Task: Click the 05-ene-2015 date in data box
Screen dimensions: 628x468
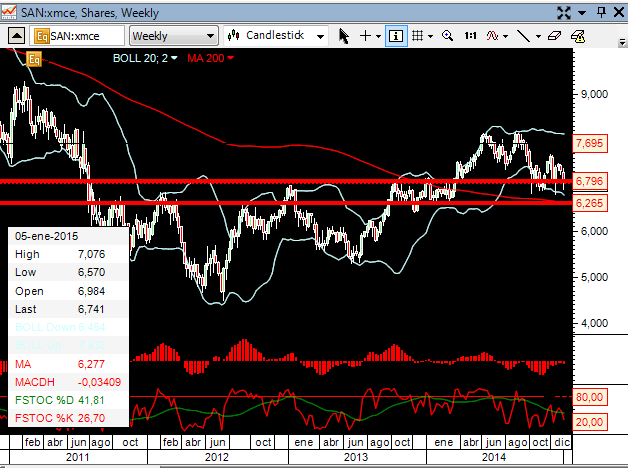Action: point(46,236)
